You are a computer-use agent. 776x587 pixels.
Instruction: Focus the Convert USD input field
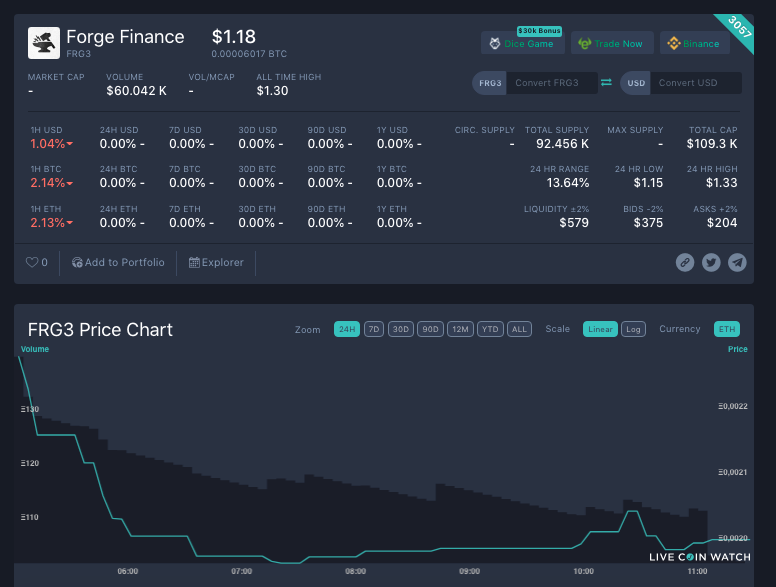click(696, 83)
